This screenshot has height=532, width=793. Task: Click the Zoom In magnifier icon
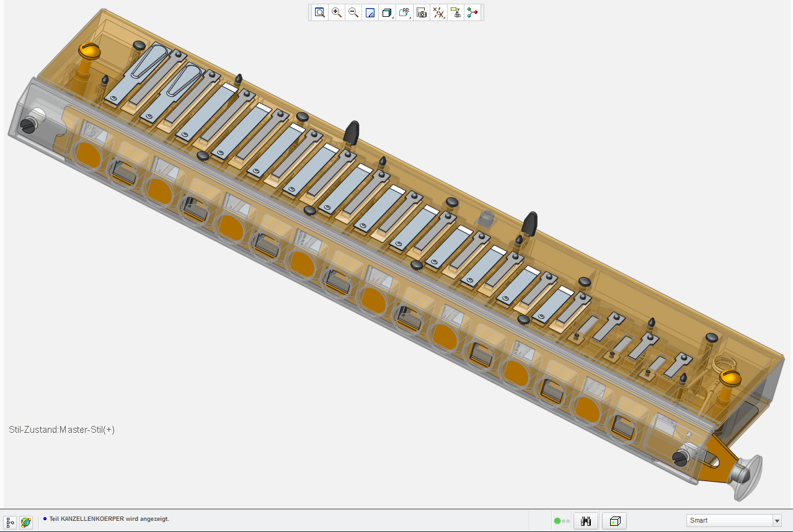click(337, 12)
